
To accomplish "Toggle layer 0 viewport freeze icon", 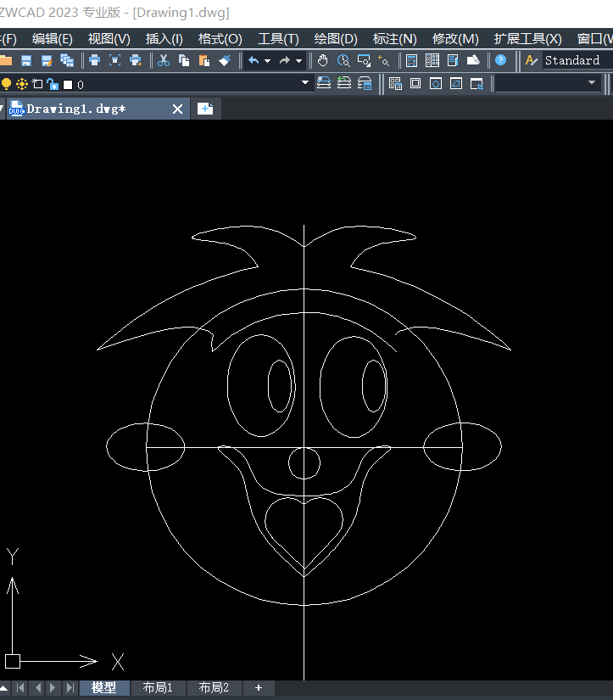I will [x=37, y=84].
